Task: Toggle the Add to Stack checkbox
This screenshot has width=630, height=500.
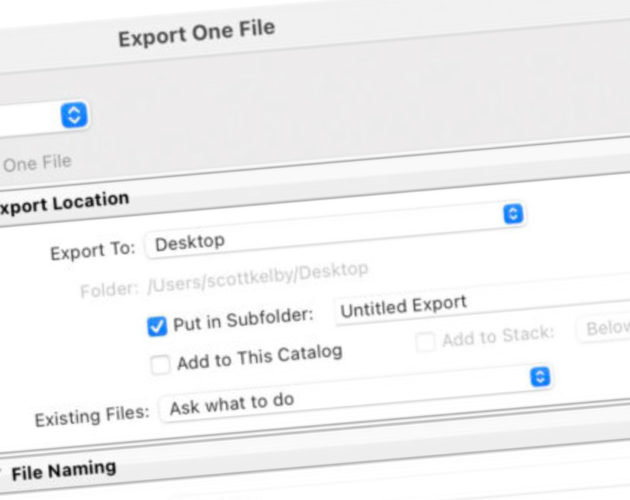Action: (425, 342)
